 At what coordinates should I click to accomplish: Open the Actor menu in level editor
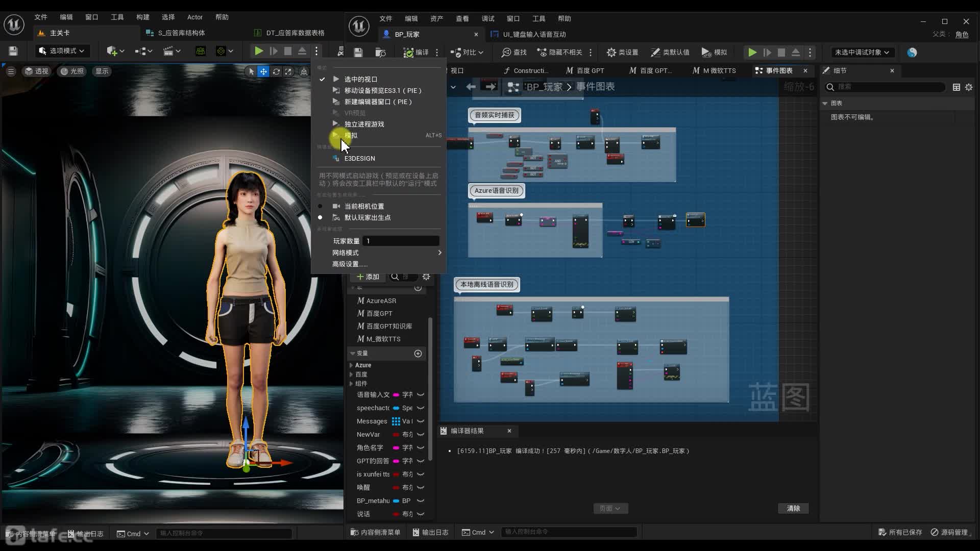(x=195, y=17)
